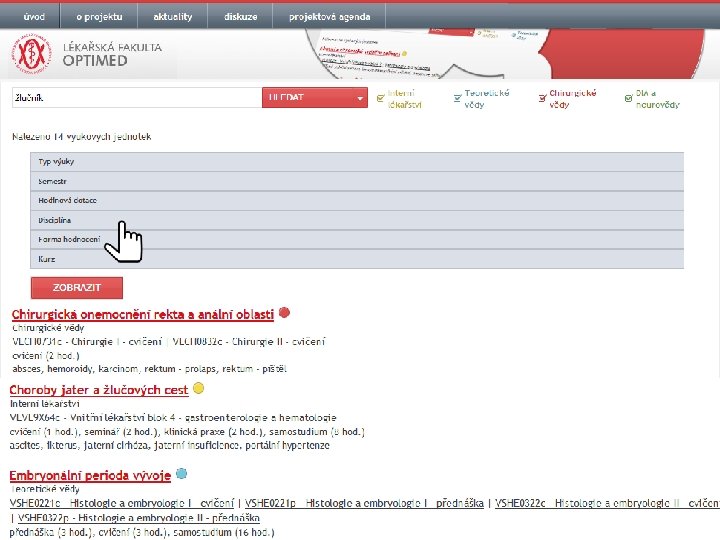Open VSHE0322c Histologie a embryologie II link
This screenshot has width=720, height=540.
click(x=607, y=503)
